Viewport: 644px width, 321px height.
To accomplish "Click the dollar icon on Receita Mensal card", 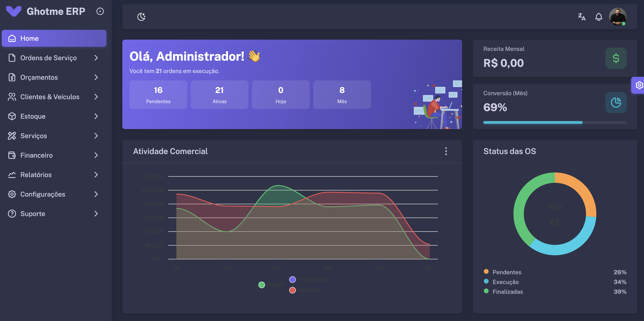I will point(616,58).
